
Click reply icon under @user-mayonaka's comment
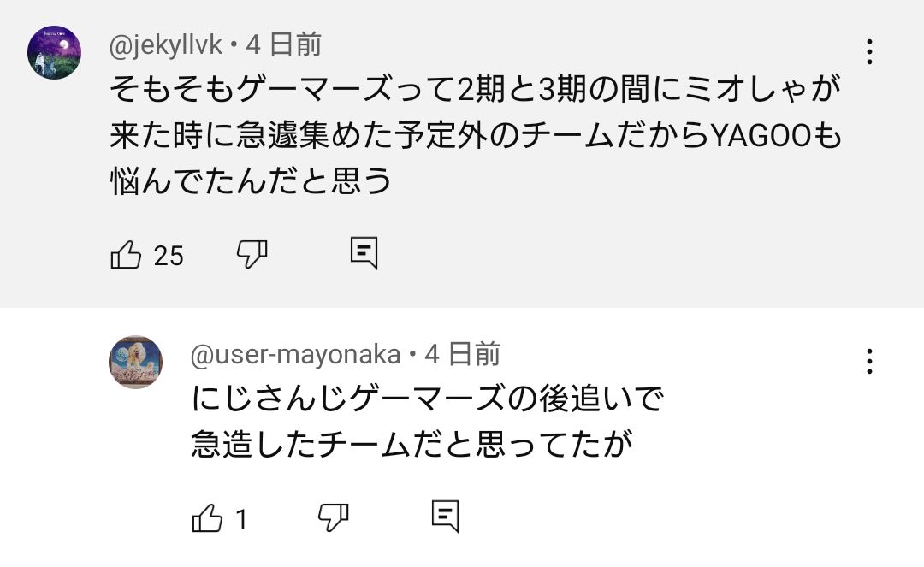(446, 516)
